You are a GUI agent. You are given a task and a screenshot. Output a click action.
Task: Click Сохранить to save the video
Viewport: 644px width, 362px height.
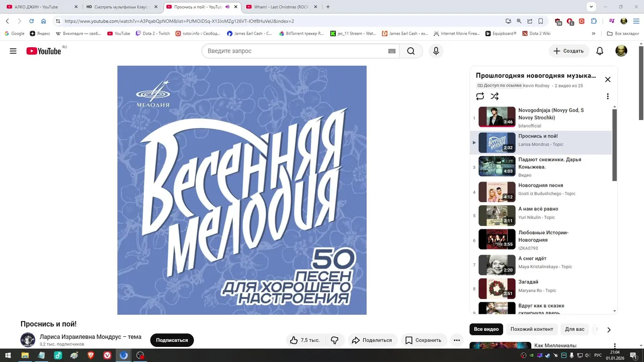[424, 340]
